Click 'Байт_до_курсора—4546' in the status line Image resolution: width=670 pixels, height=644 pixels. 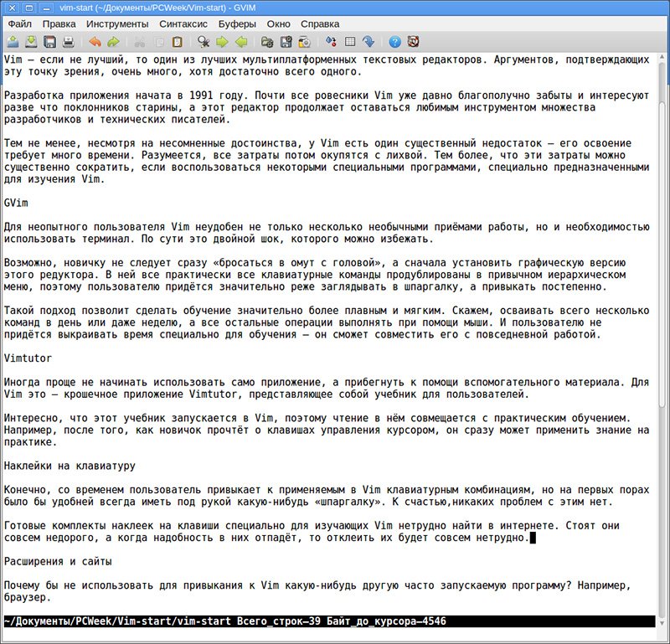tap(386, 621)
